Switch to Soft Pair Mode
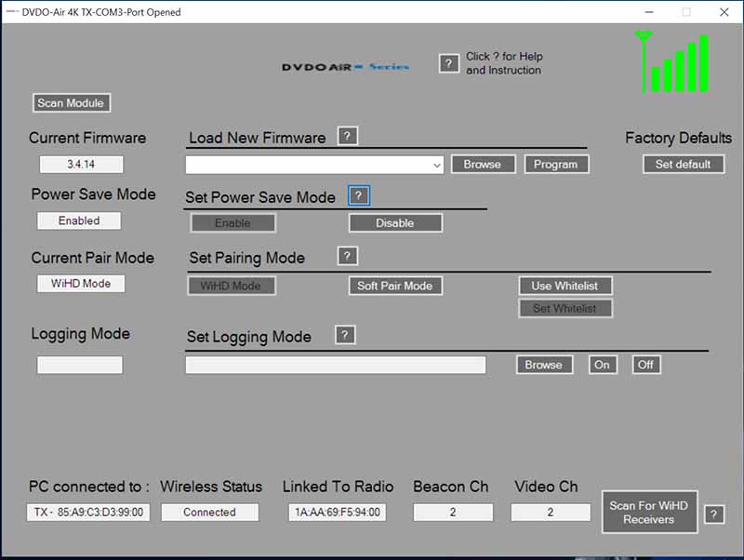The height and width of the screenshot is (560, 744). pyautogui.click(x=395, y=286)
